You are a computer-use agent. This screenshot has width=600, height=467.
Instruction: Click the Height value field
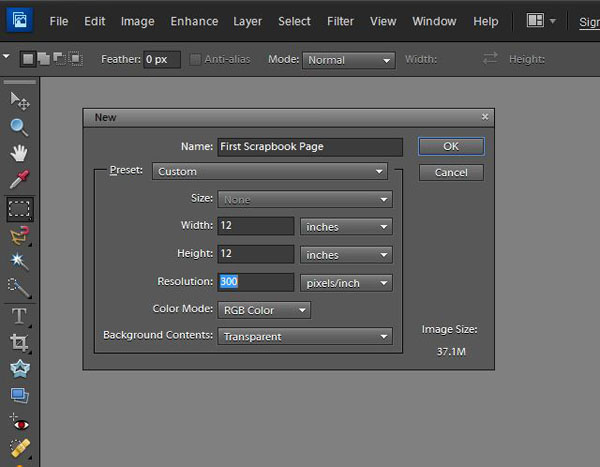click(x=256, y=254)
